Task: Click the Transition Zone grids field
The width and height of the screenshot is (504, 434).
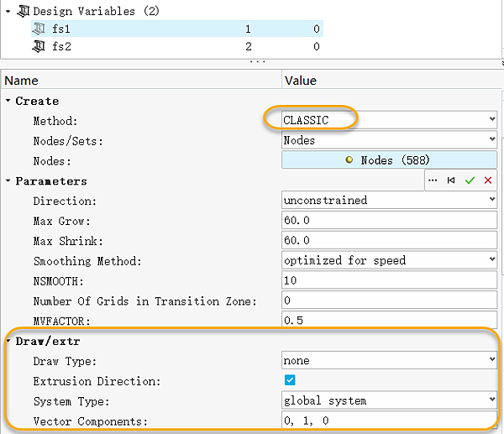Action: tap(389, 301)
